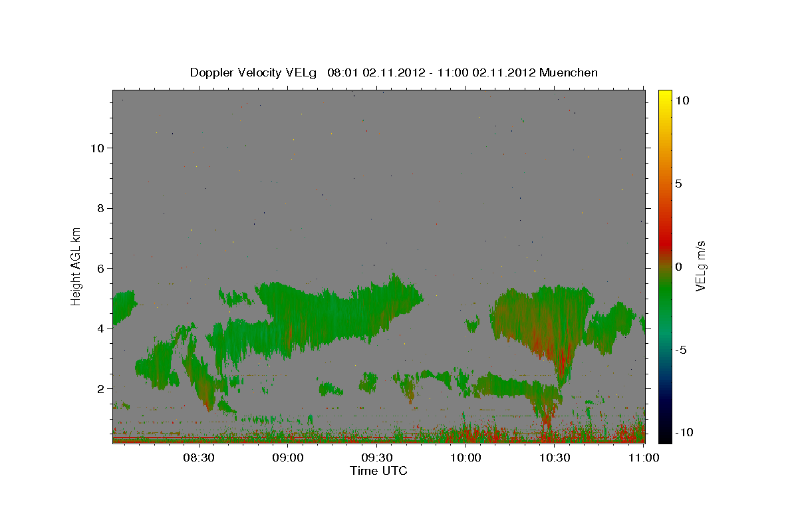This screenshot has width=798, height=532.
Task: Click the colorbar value 0 label
Action: click(x=678, y=267)
